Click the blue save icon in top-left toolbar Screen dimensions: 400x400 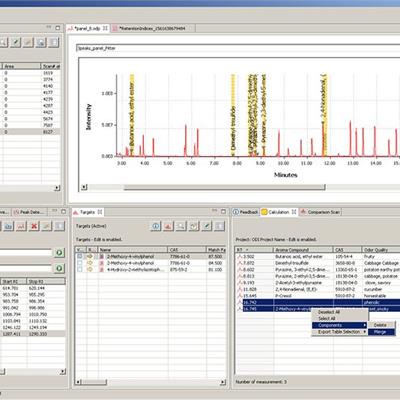pyautogui.click(x=41, y=42)
